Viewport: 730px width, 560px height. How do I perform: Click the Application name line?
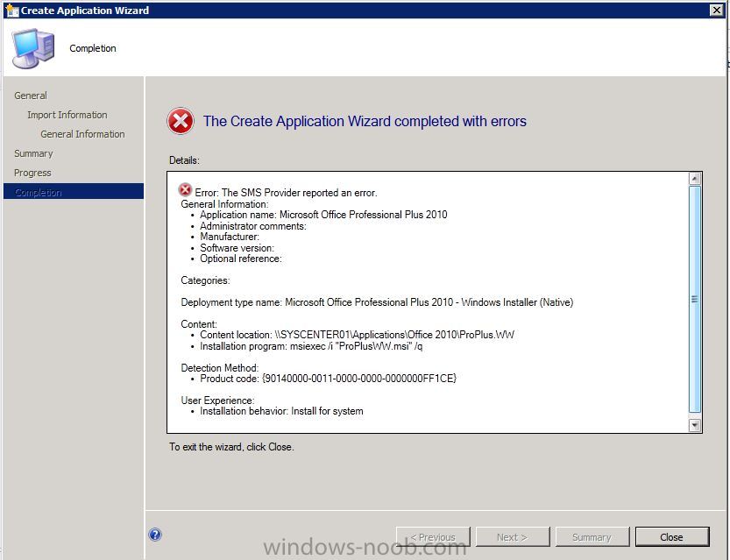click(323, 215)
